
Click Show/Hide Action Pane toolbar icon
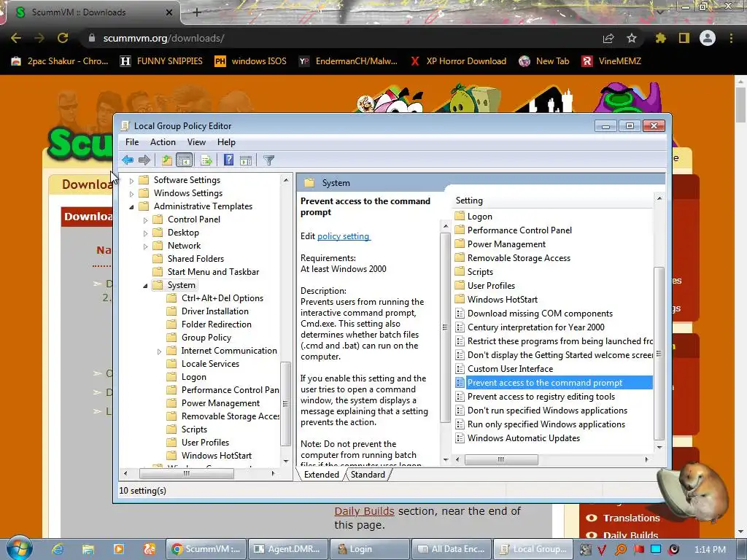point(246,160)
